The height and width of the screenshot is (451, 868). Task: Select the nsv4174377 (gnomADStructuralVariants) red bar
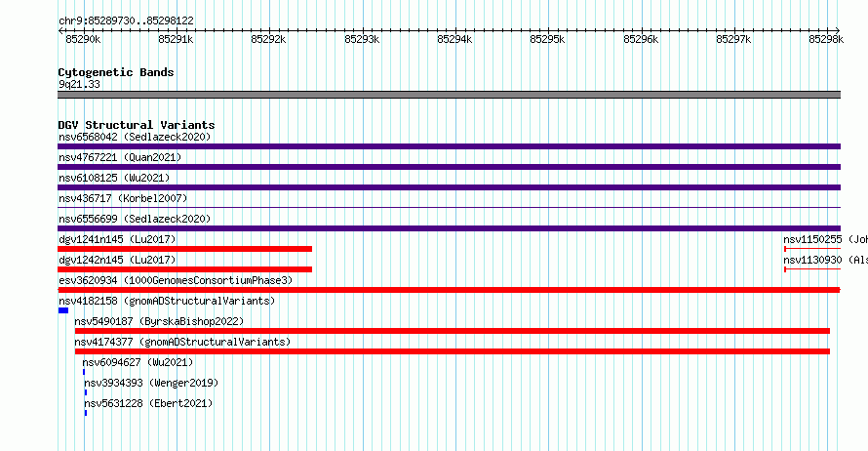(x=453, y=351)
